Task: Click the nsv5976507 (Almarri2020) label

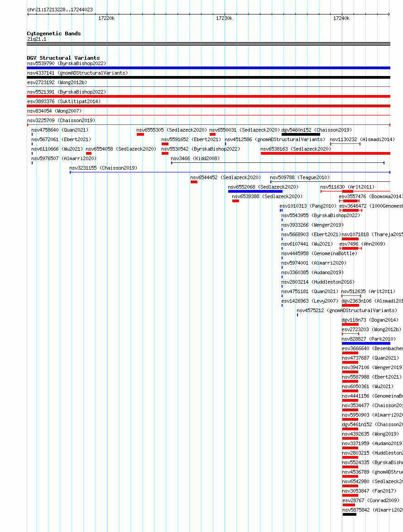Action: point(64,158)
